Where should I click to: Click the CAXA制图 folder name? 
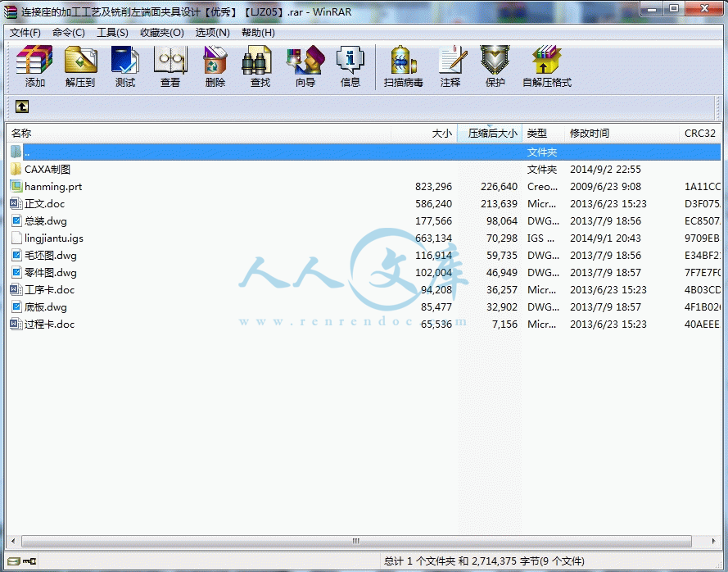tap(47, 169)
